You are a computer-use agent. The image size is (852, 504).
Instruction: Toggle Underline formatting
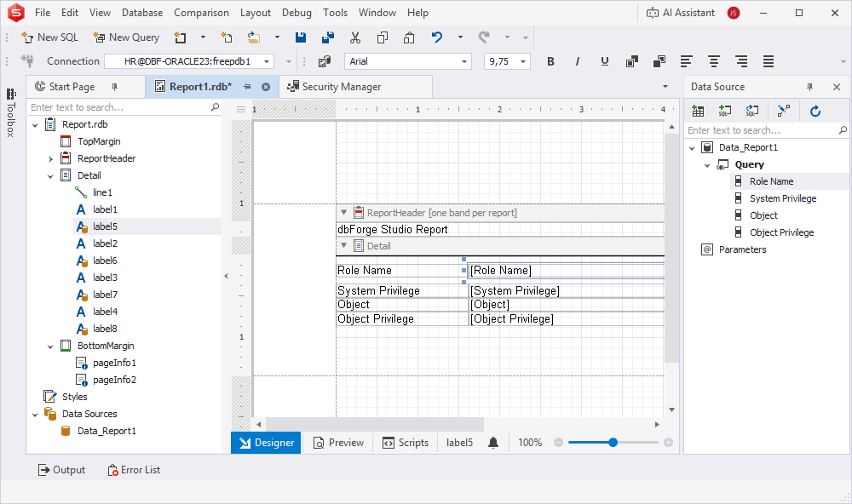click(605, 61)
